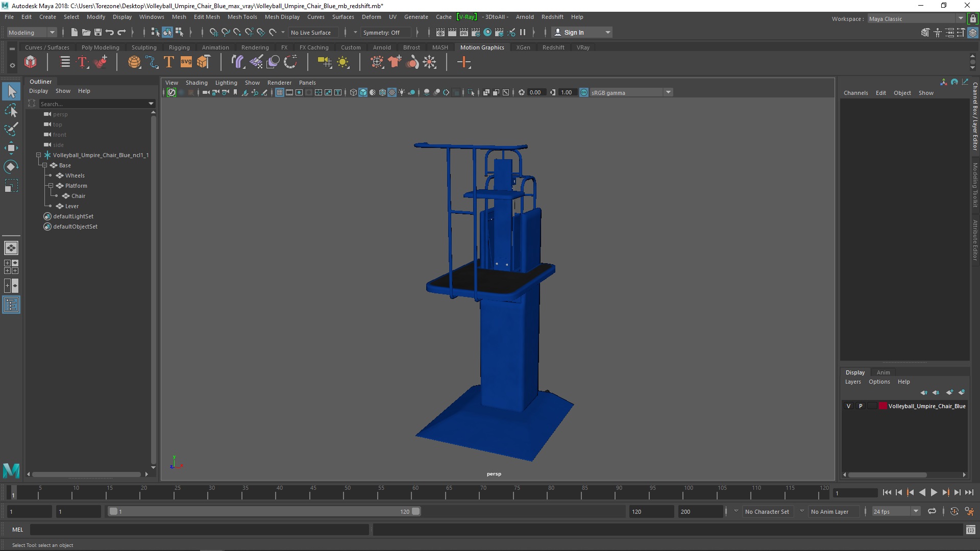Create 3D Type with the T shelf icon

tap(169, 62)
